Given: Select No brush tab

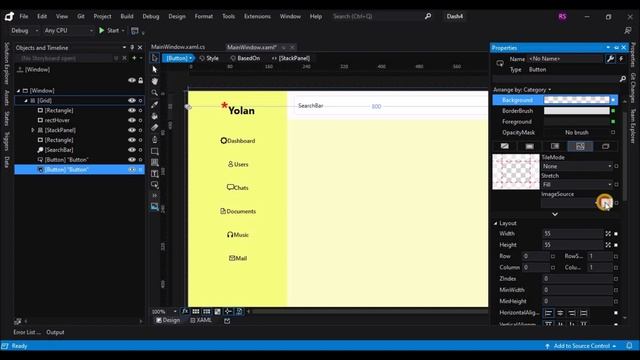Looking at the screenshot, I should tap(504, 146).
